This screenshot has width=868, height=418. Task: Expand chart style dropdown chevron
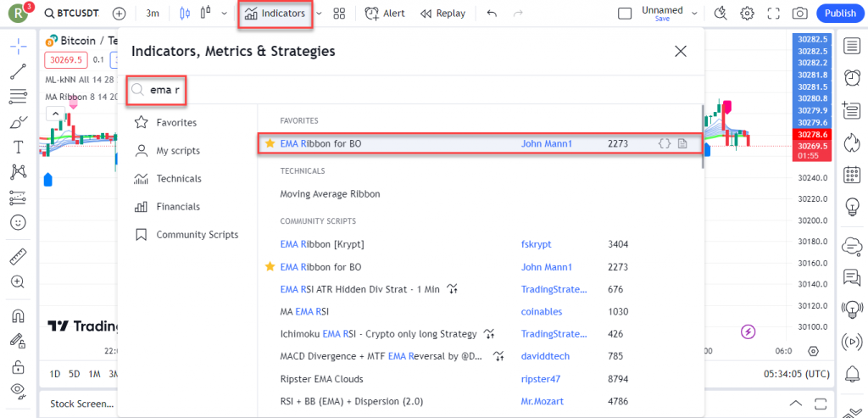point(224,14)
